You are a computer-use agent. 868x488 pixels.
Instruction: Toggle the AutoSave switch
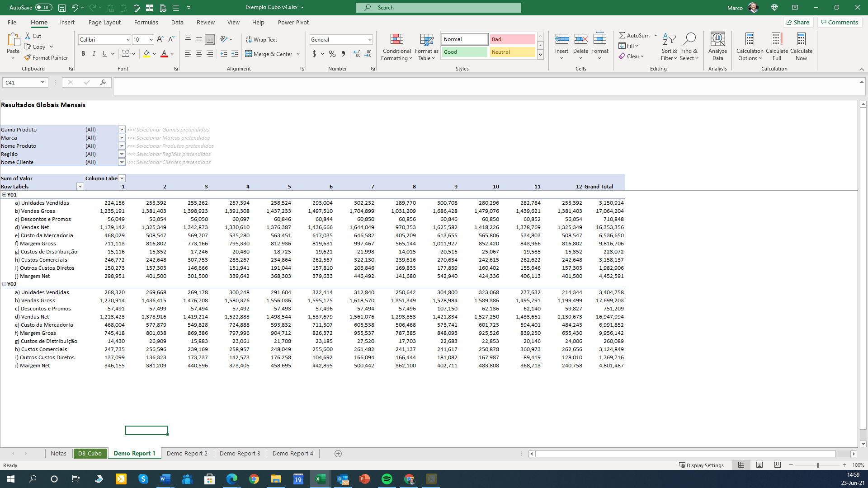(x=43, y=8)
